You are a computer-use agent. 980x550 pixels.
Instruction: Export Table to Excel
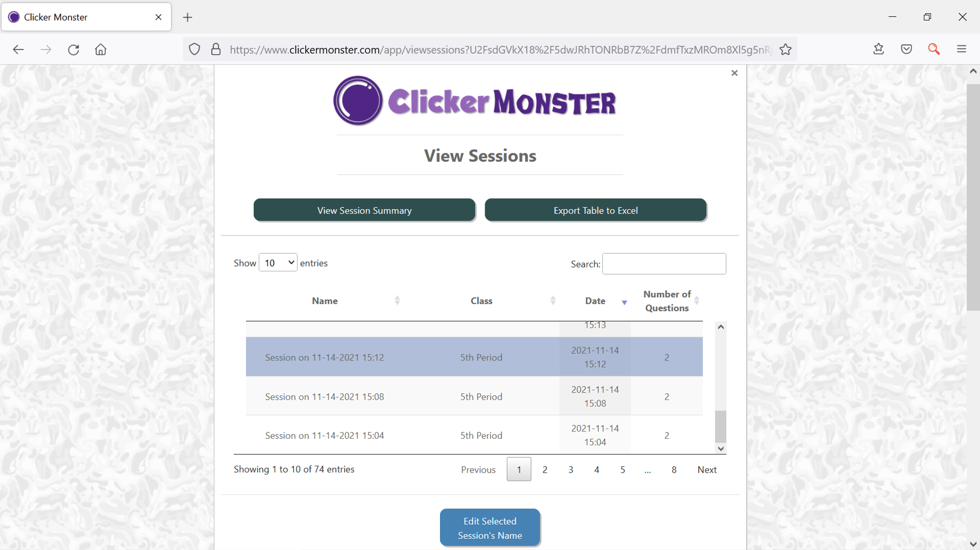[x=595, y=210]
